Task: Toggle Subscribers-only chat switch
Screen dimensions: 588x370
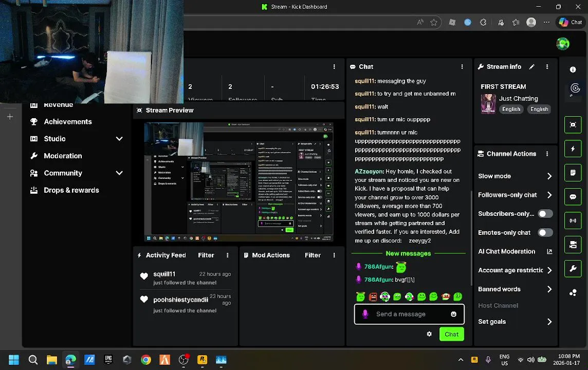Action: point(545,214)
